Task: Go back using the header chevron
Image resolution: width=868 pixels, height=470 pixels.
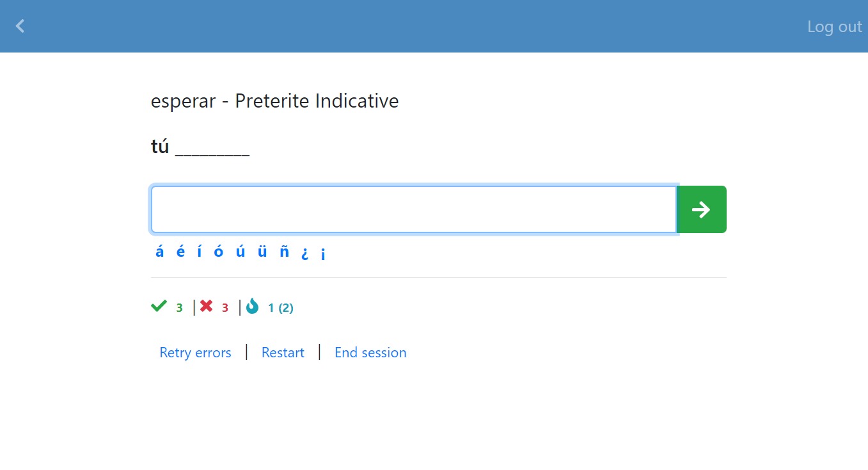Action: [x=20, y=26]
